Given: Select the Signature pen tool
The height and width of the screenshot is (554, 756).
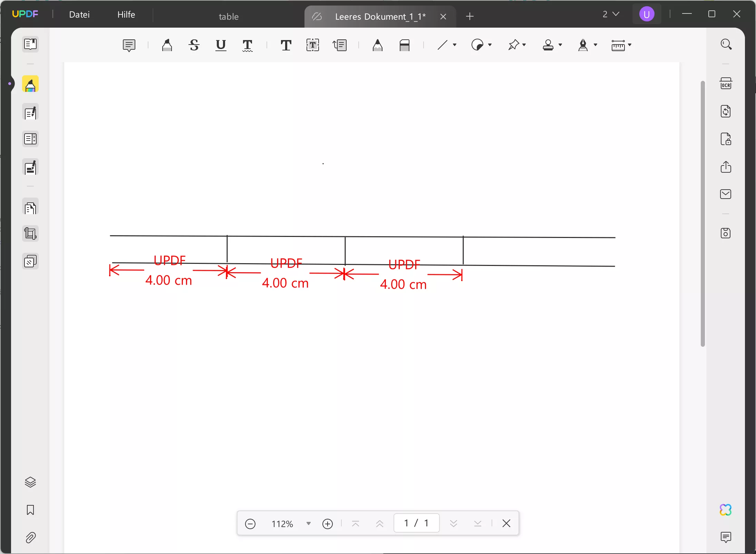Looking at the screenshot, I should pos(583,45).
